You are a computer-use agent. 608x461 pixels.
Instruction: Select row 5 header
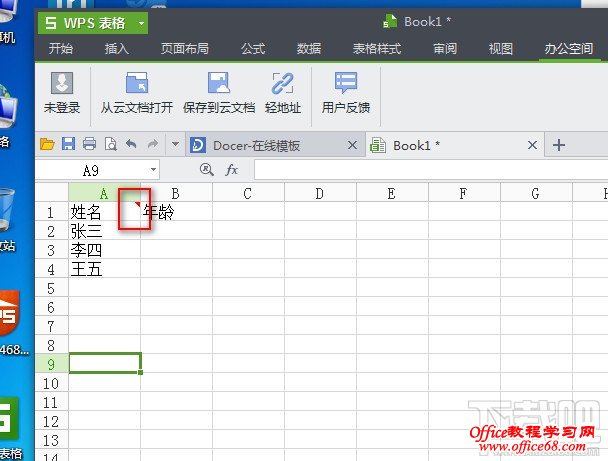point(52,288)
